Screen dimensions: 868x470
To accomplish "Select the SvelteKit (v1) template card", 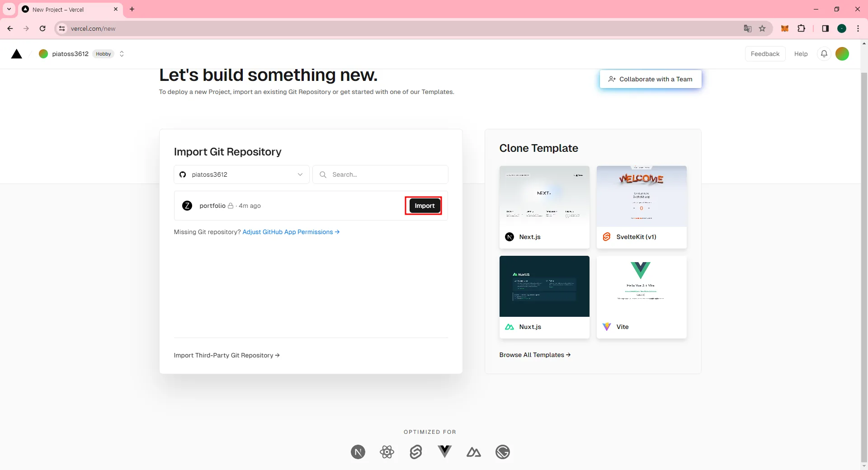I will [642, 207].
